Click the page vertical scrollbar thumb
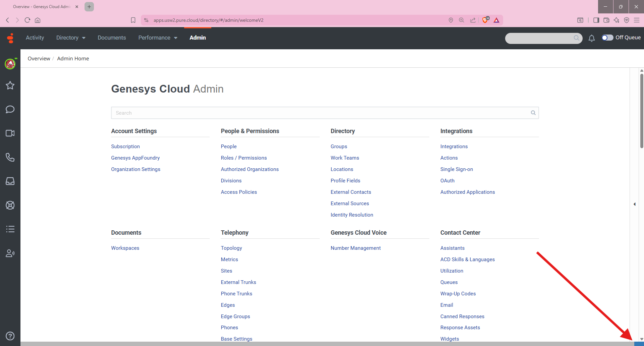Screen dimensions: 644x346 pyautogui.click(x=642, y=111)
